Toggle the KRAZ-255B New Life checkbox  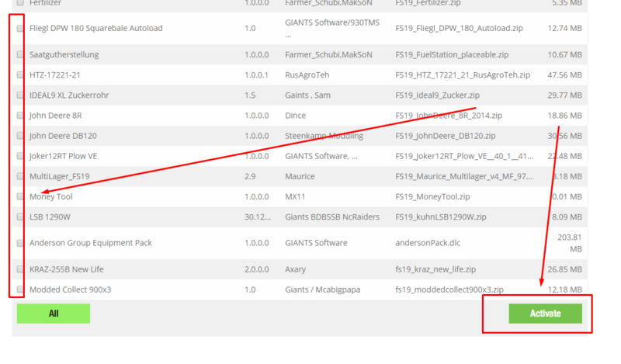20,269
